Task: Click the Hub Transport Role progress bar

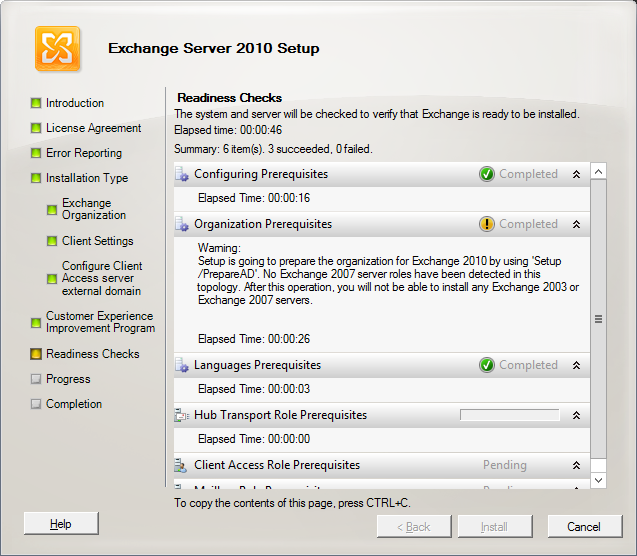Action: coord(509,415)
